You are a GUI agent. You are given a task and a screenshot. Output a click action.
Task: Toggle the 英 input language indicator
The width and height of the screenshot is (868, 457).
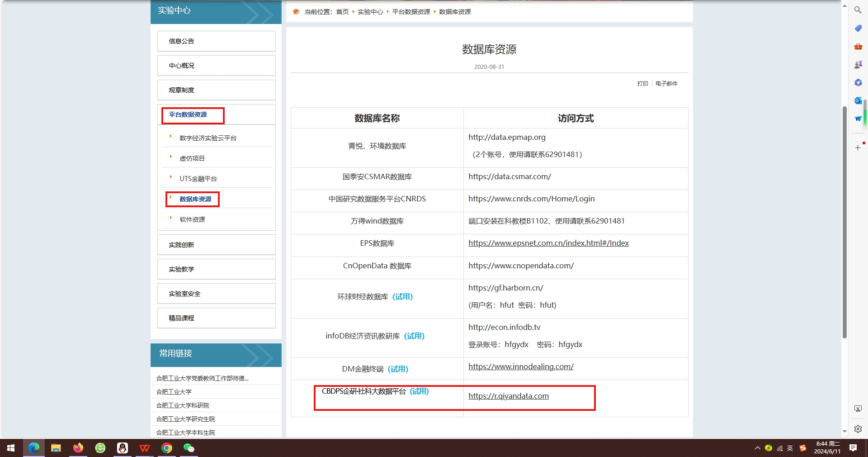coord(790,448)
